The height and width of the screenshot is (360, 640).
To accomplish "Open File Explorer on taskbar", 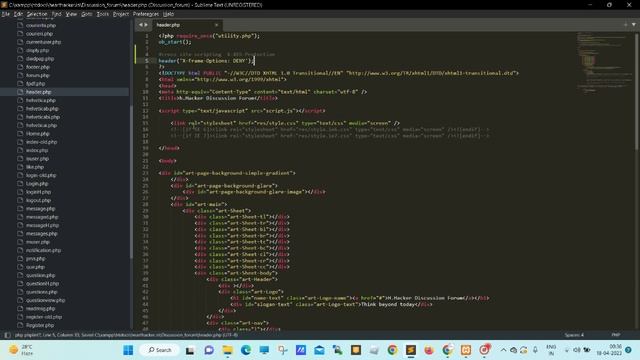I will coord(227,350).
